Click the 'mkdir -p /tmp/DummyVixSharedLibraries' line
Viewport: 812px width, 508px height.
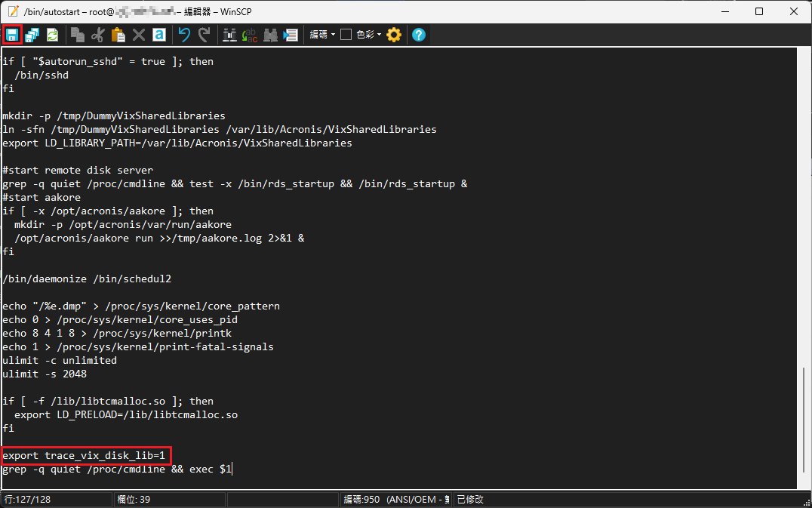point(114,116)
